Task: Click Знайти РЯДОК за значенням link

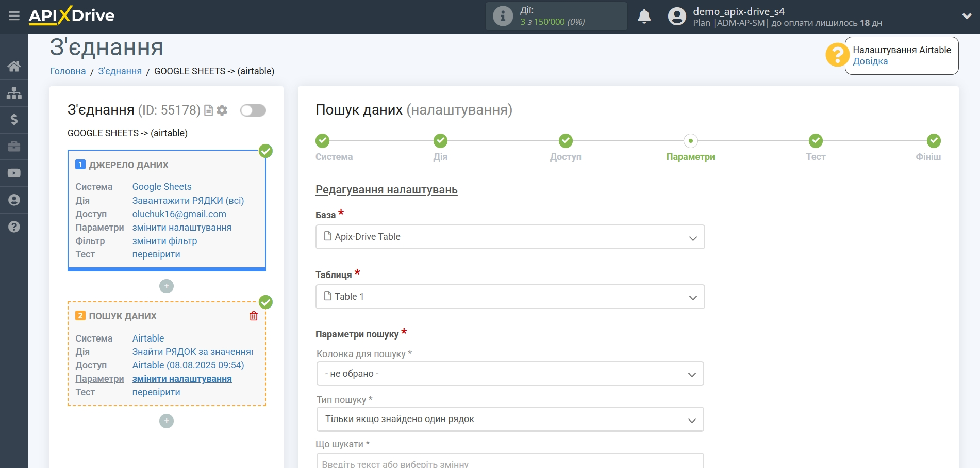Action: 193,352
